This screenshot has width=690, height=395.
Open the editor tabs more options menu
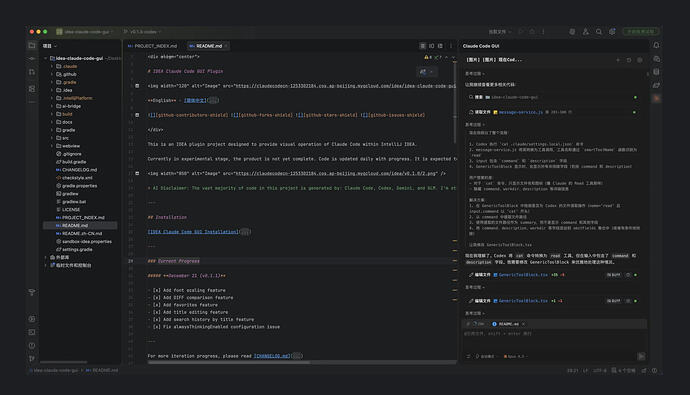click(451, 46)
